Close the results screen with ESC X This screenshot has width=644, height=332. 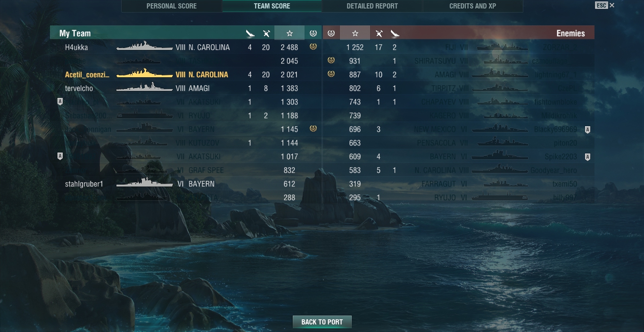605,5
